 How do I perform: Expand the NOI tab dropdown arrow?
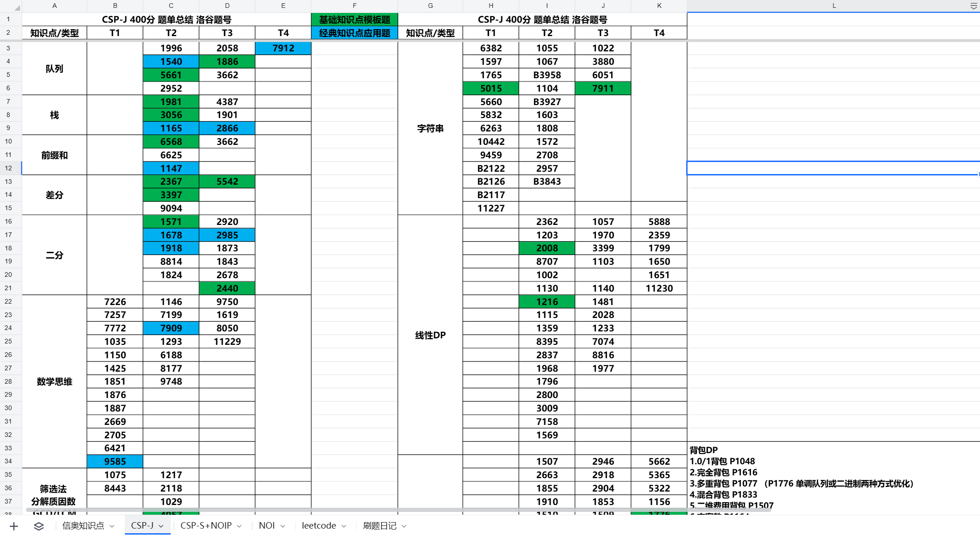283,526
